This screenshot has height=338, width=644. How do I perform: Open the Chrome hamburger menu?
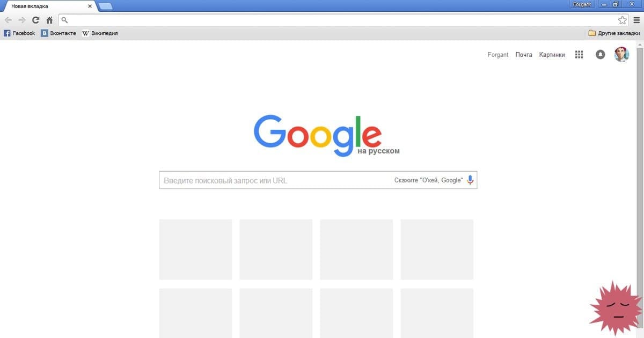point(636,20)
